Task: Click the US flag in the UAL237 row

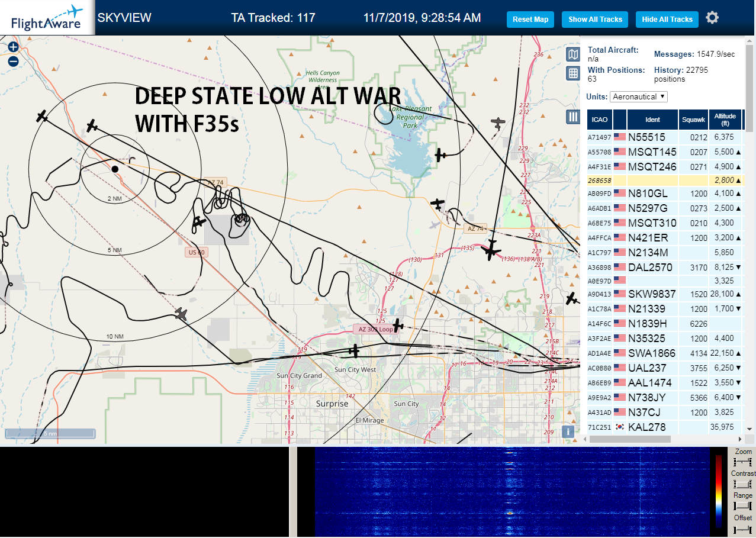Action: click(x=619, y=368)
